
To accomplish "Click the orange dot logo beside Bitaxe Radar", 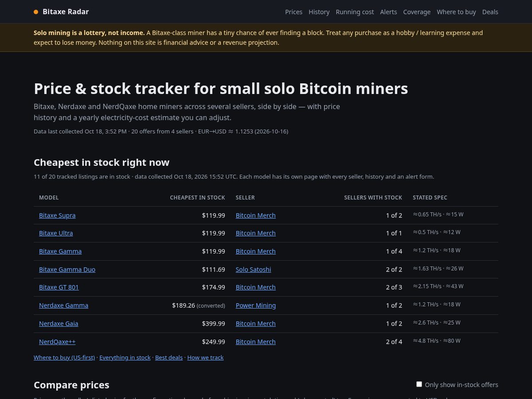I will click(36, 12).
